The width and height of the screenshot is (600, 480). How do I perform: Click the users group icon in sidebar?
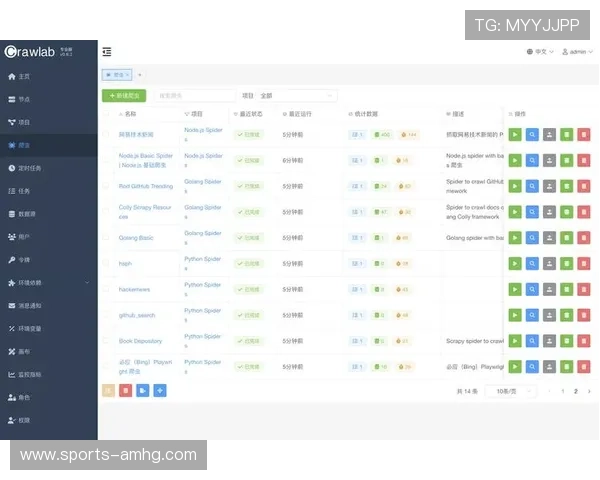pyautogui.click(x=12, y=237)
